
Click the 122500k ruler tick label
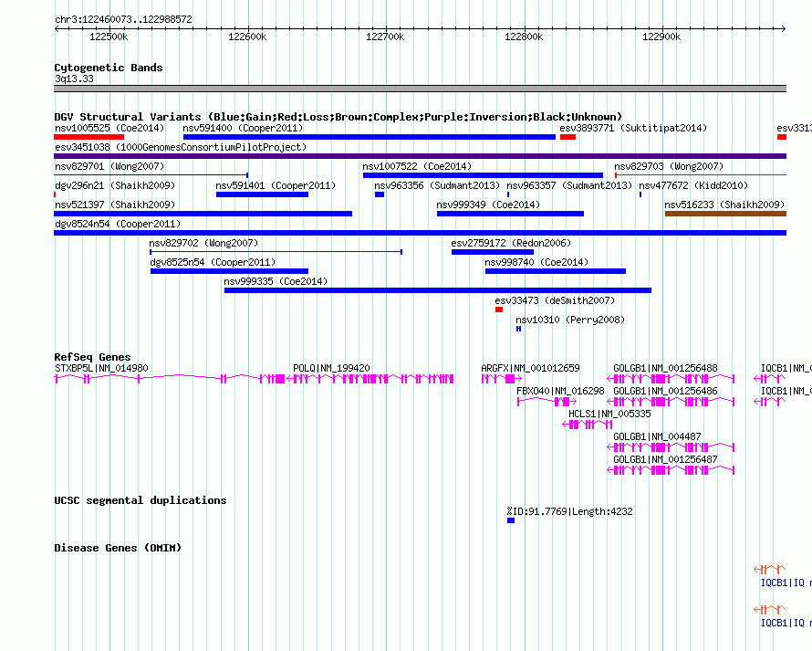[x=109, y=37]
